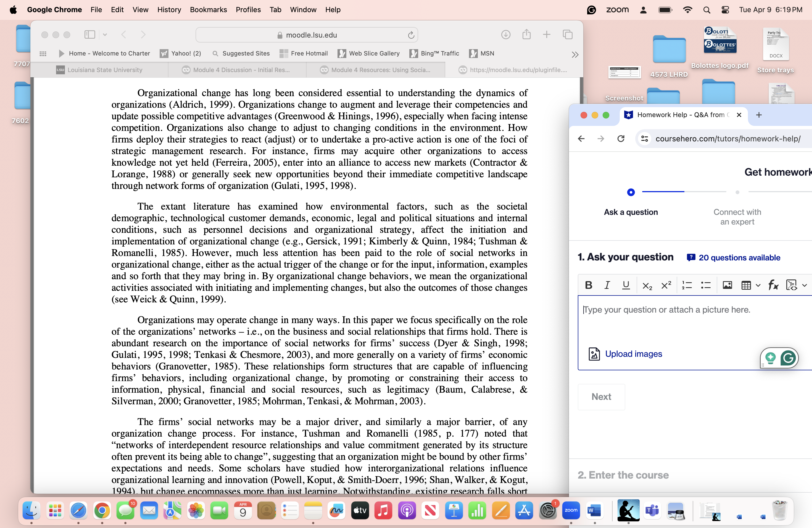This screenshot has width=812, height=528.
Task: Open the math formula (fx) tool
Action: coord(773,286)
